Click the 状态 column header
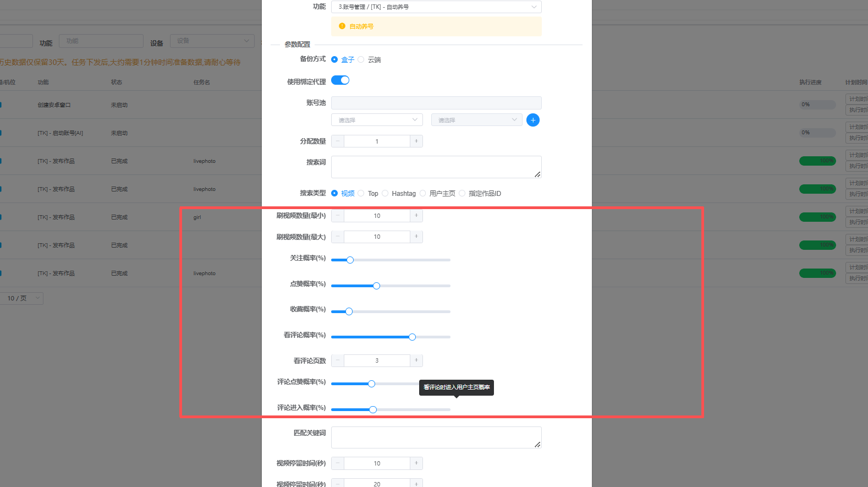 tap(116, 83)
